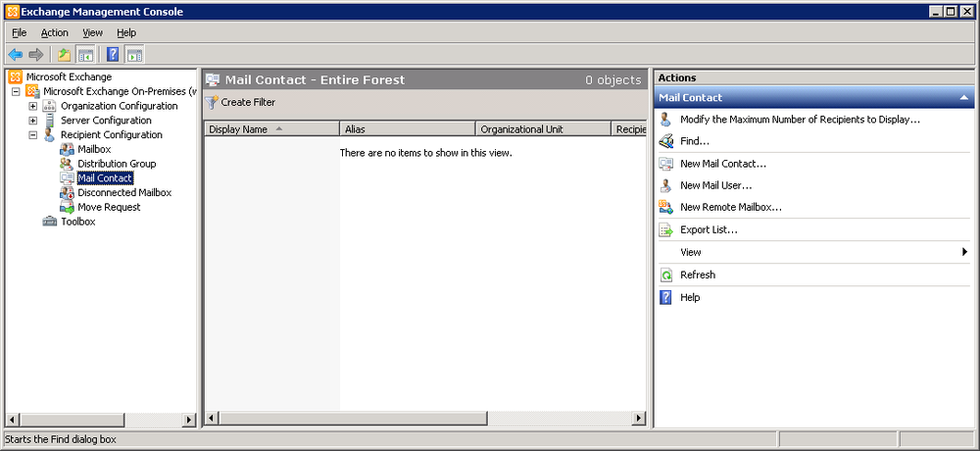980x451 pixels.
Task: Click the Refresh action text
Action: click(698, 276)
